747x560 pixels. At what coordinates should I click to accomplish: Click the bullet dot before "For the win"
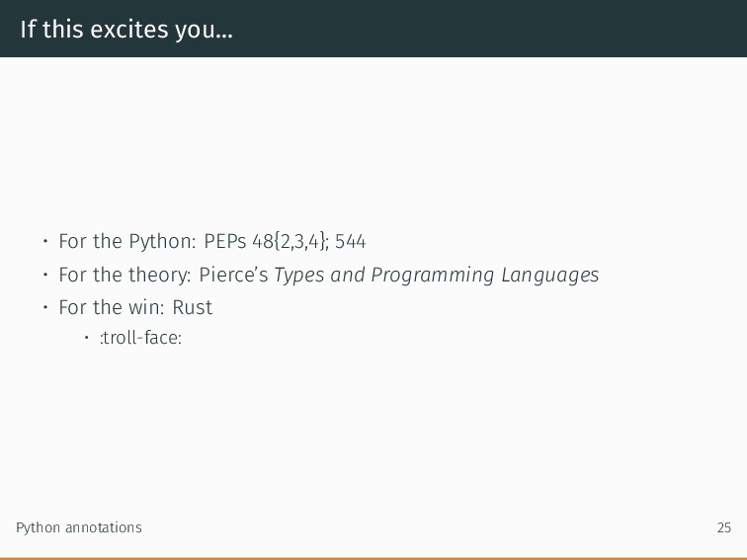pyautogui.click(x=45, y=307)
